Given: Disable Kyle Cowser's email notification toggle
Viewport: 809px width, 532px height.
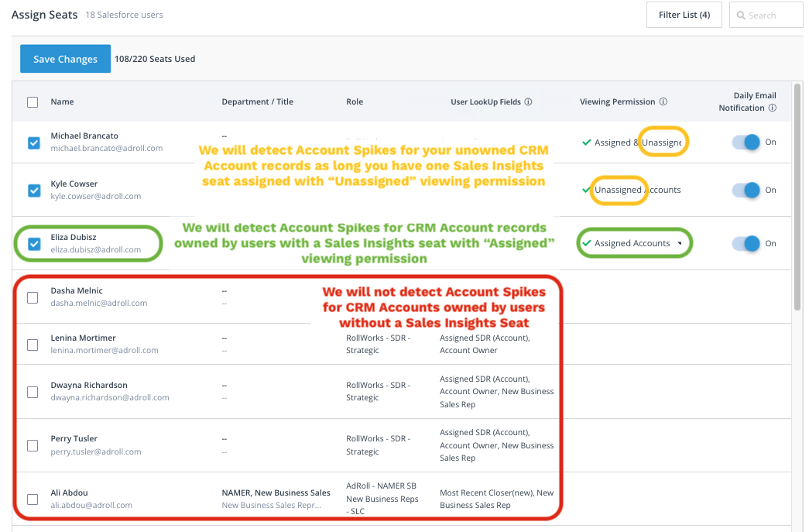Looking at the screenshot, I should [746, 190].
